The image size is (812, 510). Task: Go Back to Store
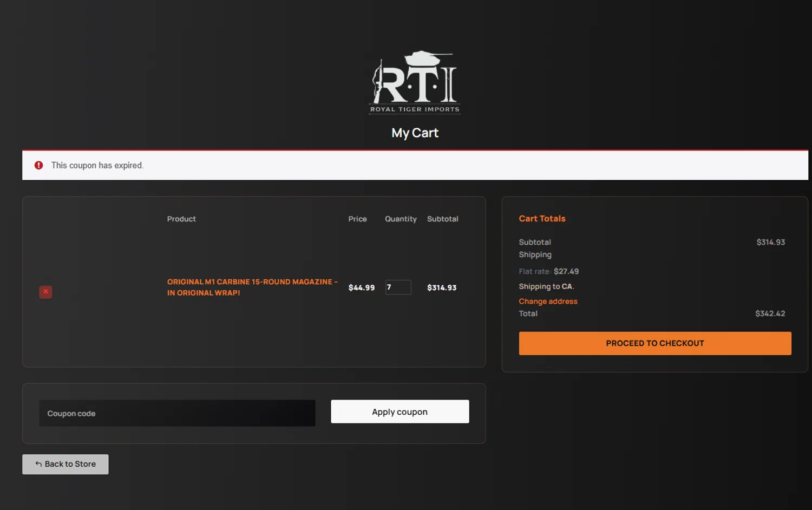66,464
